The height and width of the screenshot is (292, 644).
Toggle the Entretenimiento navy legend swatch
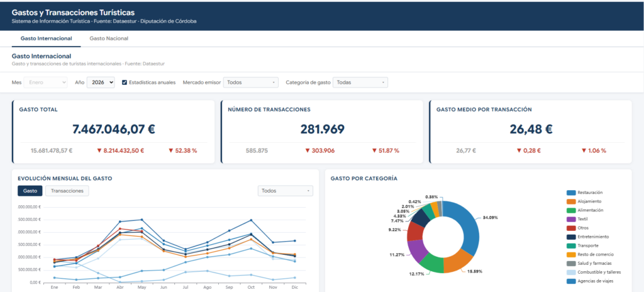(570, 237)
